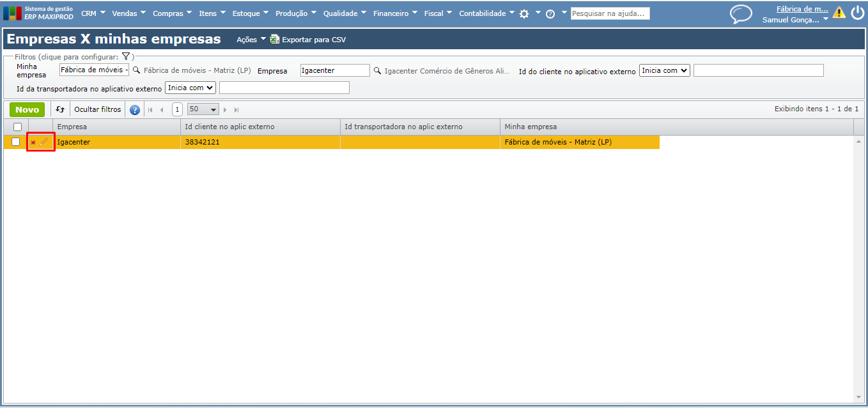Sort by the Minha empresa column header
The height and width of the screenshot is (408, 868).
pyautogui.click(x=677, y=127)
